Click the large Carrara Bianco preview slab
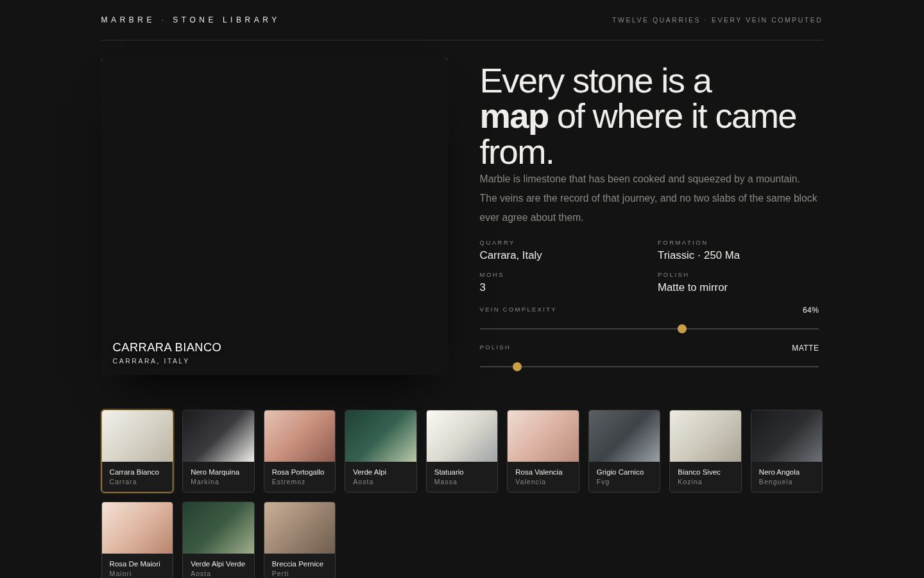Viewport: 924px width, 578px height. click(x=275, y=216)
